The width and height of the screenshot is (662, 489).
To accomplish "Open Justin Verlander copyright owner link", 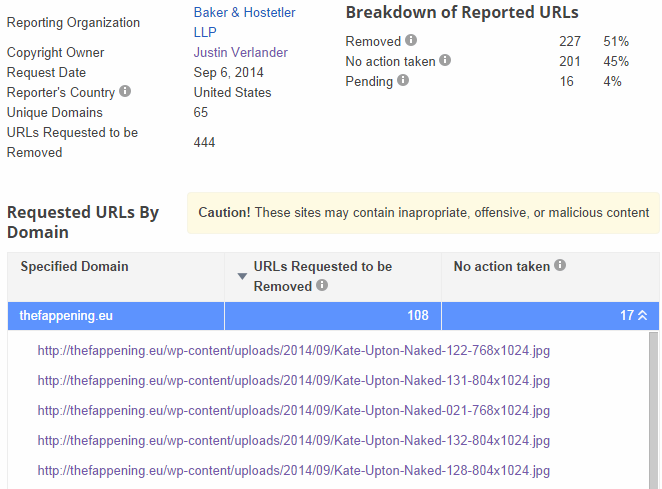I will (x=240, y=52).
